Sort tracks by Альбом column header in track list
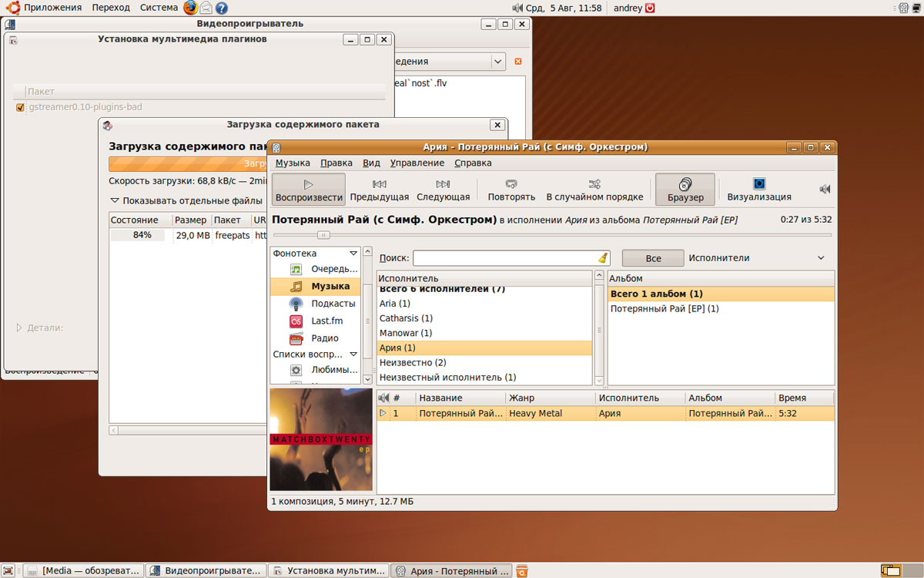 (x=730, y=398)
